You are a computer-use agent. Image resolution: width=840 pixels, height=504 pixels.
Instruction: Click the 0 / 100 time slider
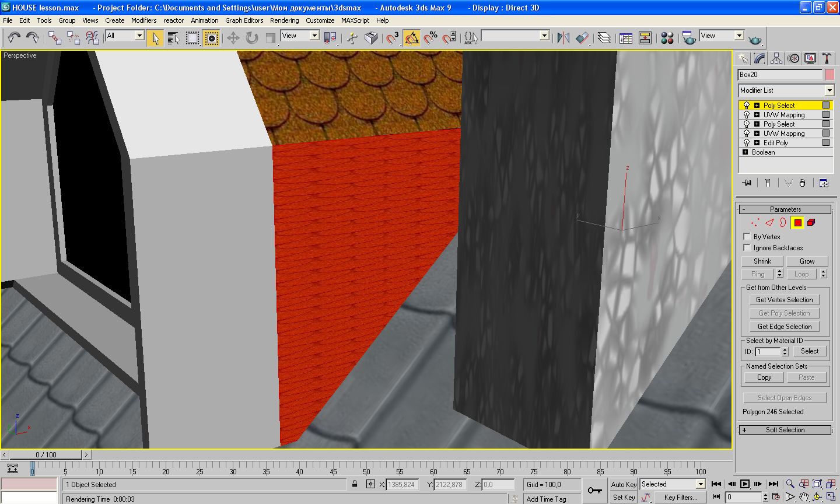46,454
